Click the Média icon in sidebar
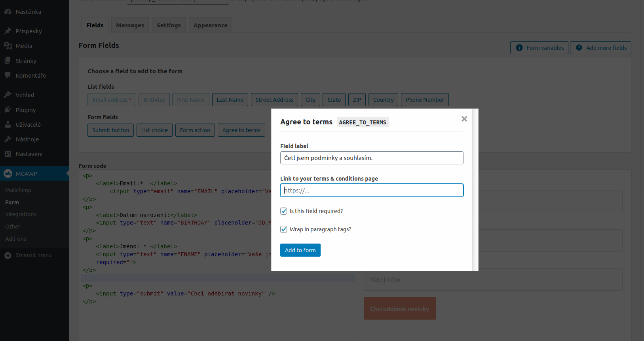This screenshot has height=341, width=644. (x=8, y=46)
